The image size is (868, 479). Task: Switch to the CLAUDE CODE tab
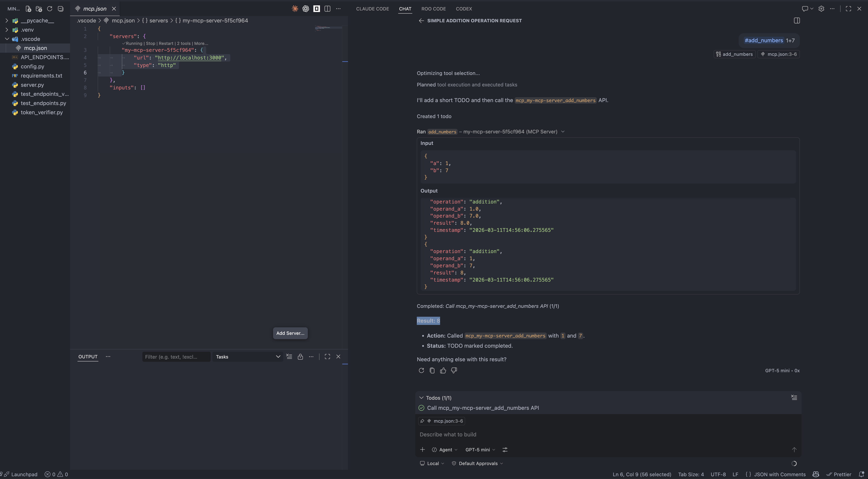click(x=372, y=9)
